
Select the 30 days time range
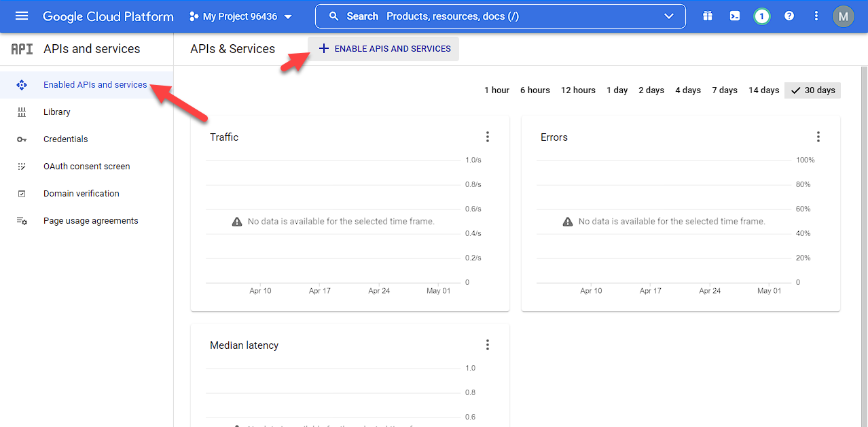pyautogui.click(x=813, y=90)
